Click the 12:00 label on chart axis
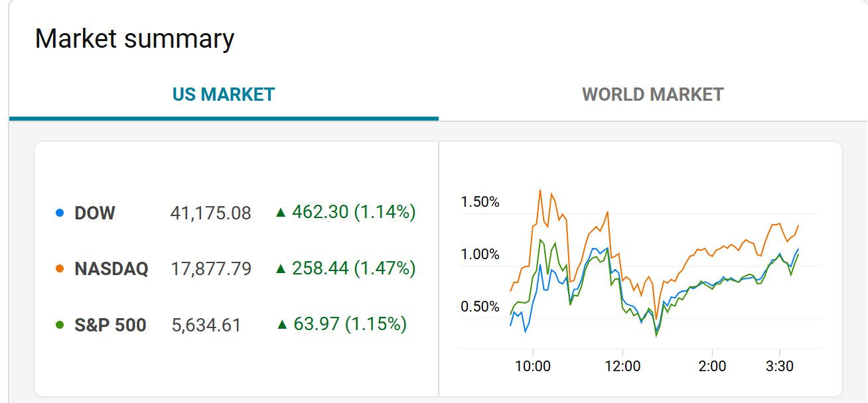 tap(622, 367)
